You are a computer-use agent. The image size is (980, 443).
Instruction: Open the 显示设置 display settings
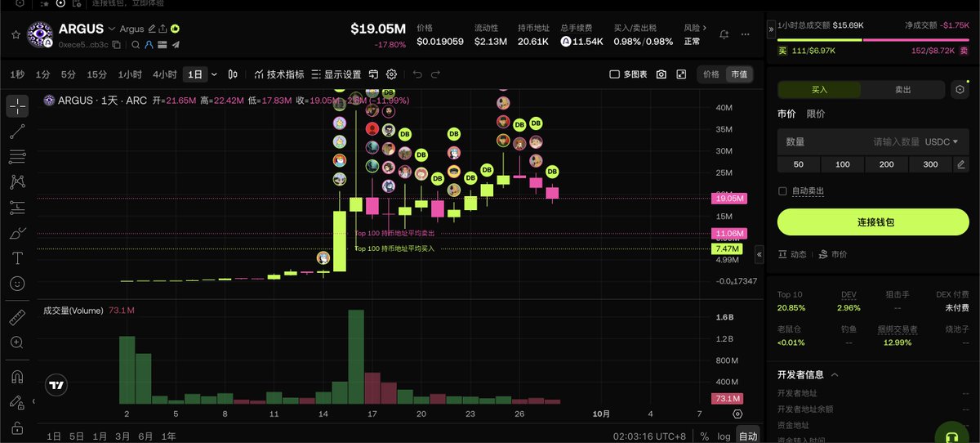(336, 74)
